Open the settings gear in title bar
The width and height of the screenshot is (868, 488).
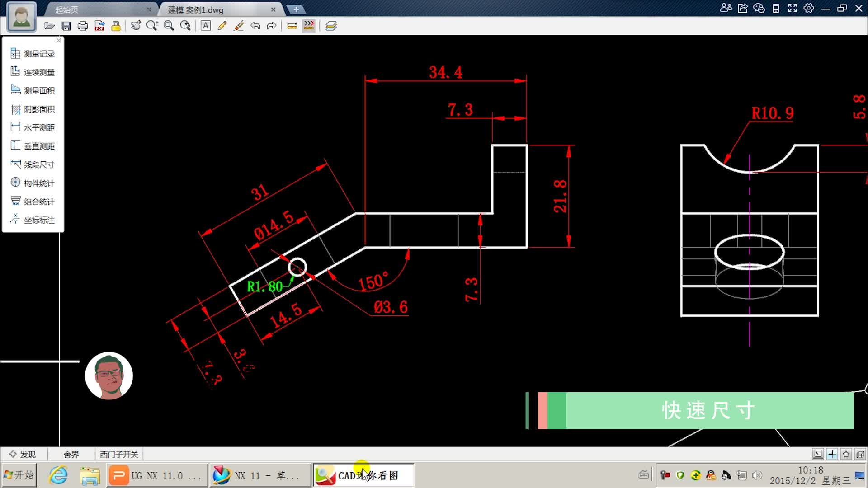tap(809, 8)
